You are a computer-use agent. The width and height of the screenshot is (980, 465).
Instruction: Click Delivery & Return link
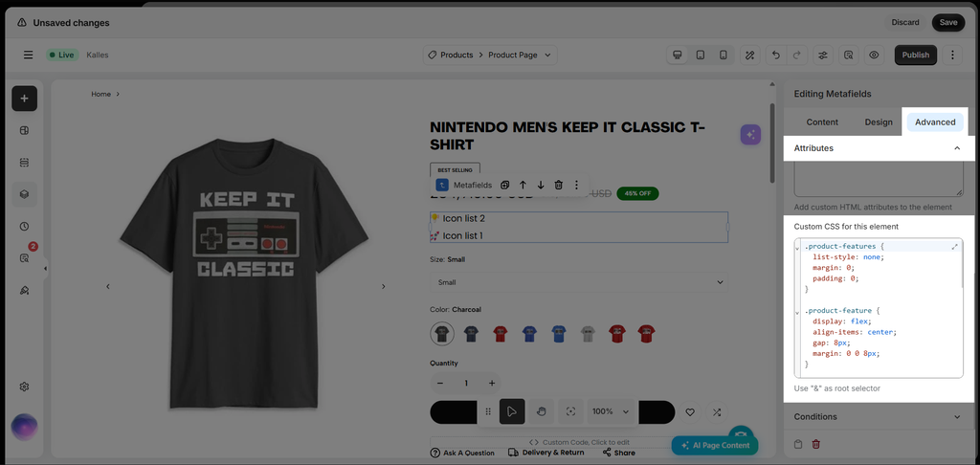(546, 453)
